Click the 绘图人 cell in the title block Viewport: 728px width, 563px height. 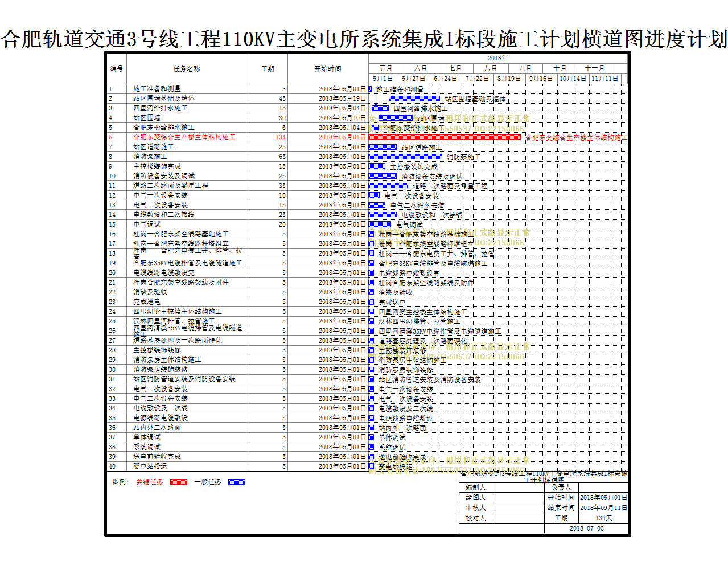[476, 498]
